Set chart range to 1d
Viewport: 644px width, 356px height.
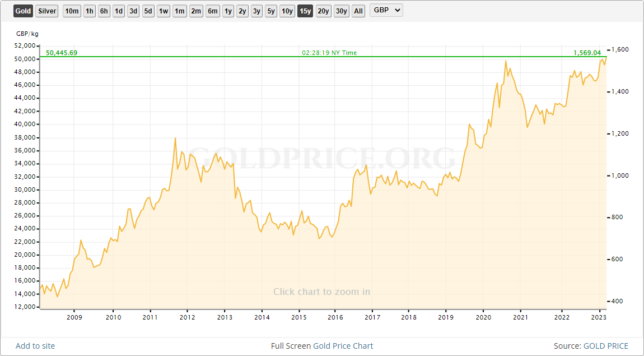click(119, 11)
